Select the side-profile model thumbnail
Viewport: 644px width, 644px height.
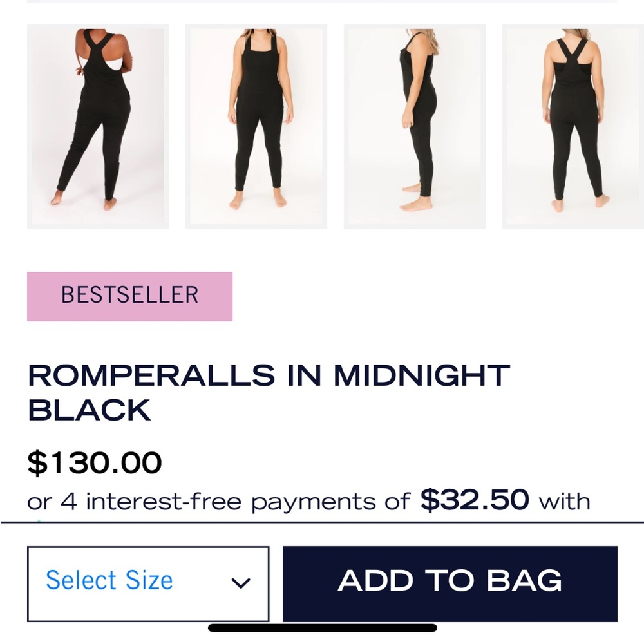(x=415, y=126)
